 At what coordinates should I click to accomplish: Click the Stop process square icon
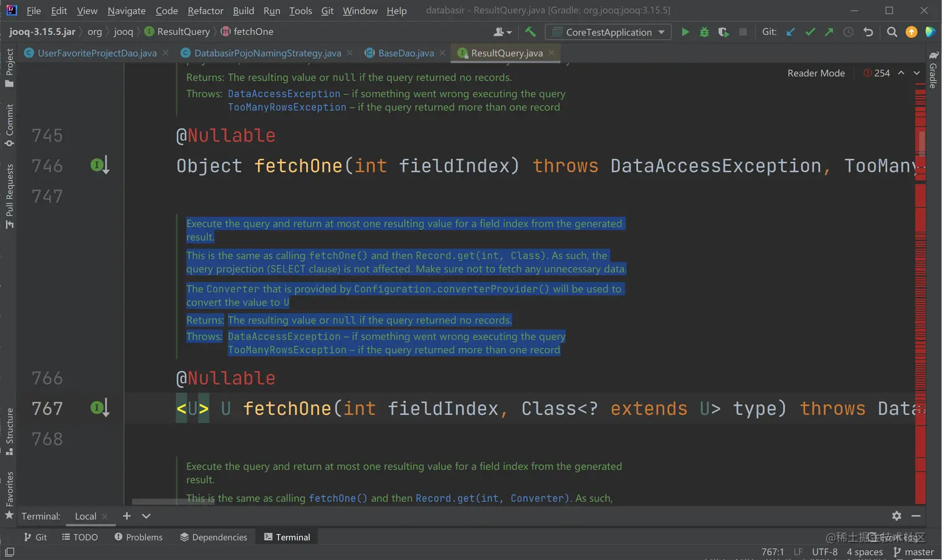click(x=743, y=32)
